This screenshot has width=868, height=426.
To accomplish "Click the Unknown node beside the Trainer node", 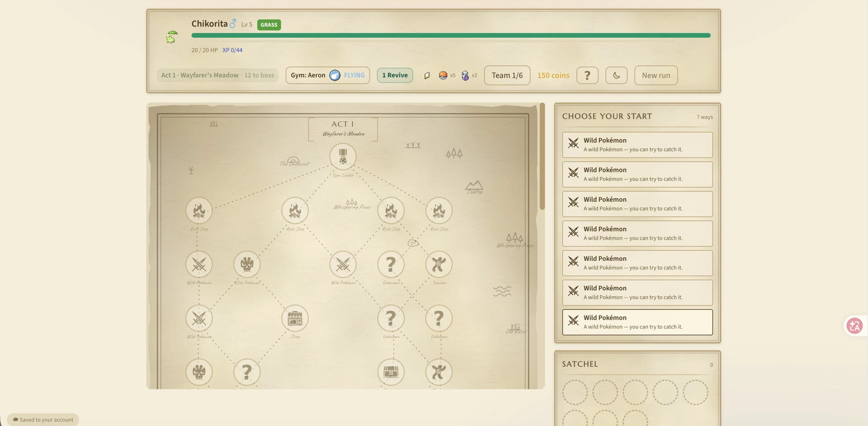I will click(391, 264).
